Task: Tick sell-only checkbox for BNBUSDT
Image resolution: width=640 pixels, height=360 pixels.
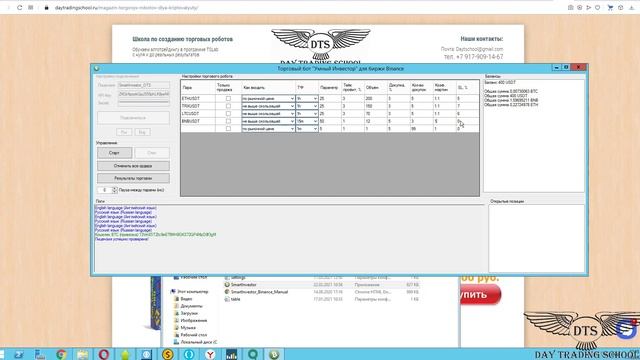Action: [x=228, y=121]
